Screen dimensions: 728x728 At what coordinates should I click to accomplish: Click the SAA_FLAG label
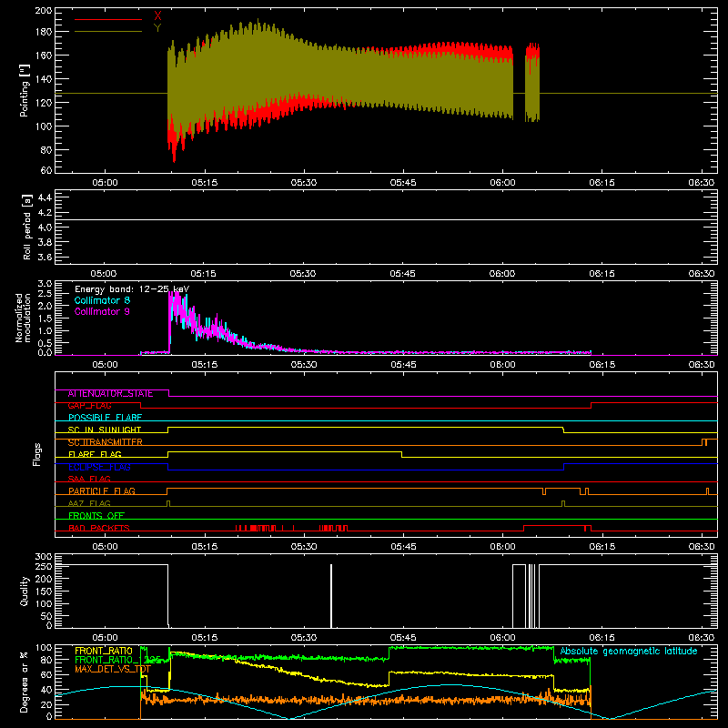point(89,479)
